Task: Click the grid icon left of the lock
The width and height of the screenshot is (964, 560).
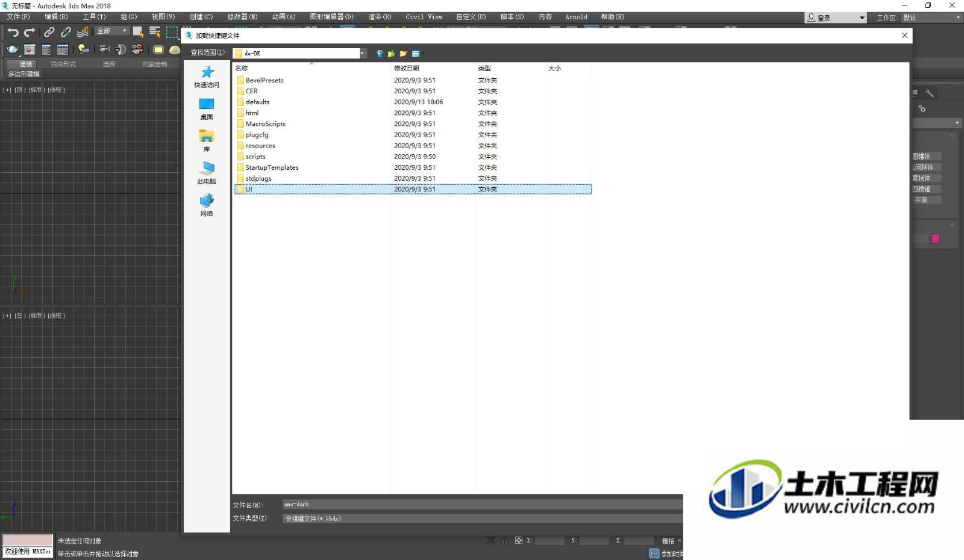Action: pyautogui.click(x=491, y=541)
